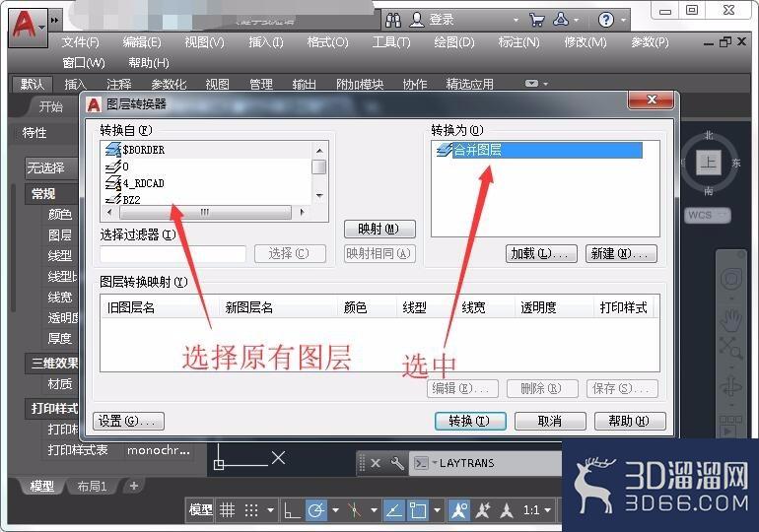Toggle isometric drafting icon in status bar
This screenshot has width=759, height=532.
coord(355,510)
